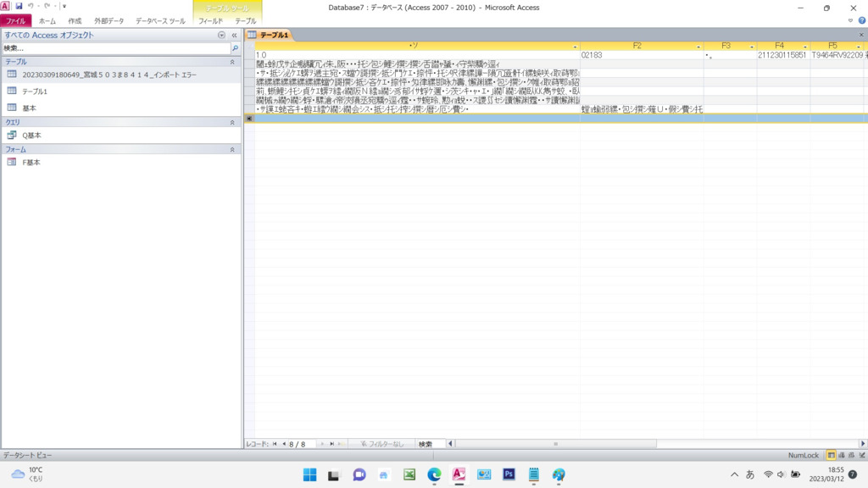The height and width of the screenshot is (488, 868).
Task: Switch to Datasheet view icon in status bar
Action: pos(831,455)
